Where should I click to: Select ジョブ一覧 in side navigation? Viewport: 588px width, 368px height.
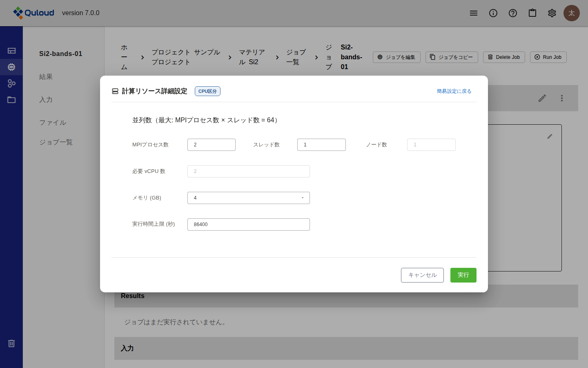point(56,142)
